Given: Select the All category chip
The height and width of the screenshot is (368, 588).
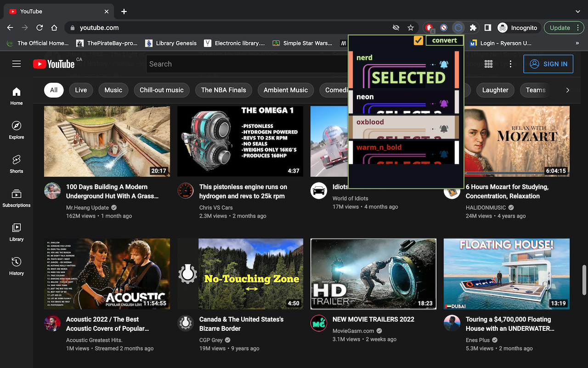Looking at the screenshot, I should point(54,90).
